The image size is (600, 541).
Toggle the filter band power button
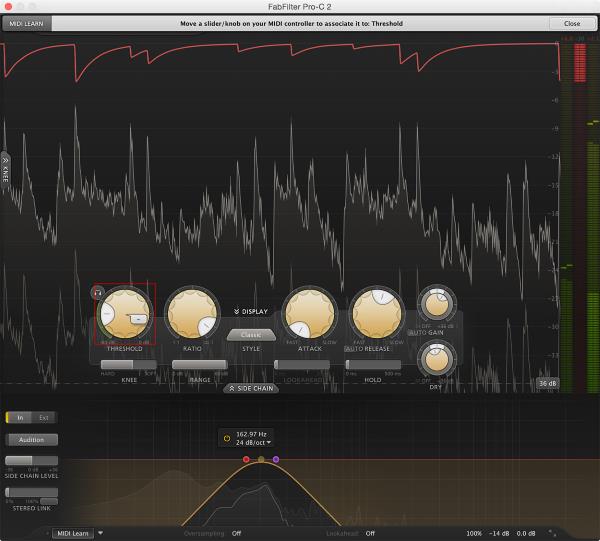pyautogui.click(x=227, y=437)
